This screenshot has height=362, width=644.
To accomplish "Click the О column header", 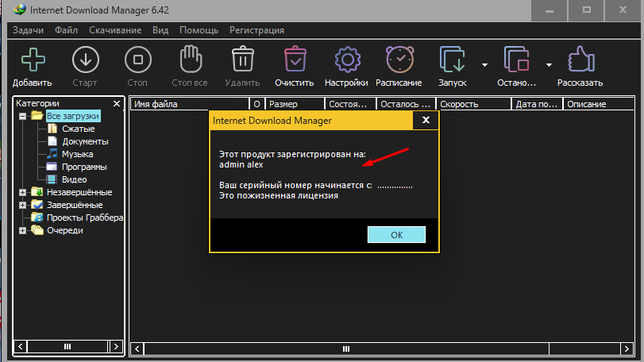I will 257,104.
